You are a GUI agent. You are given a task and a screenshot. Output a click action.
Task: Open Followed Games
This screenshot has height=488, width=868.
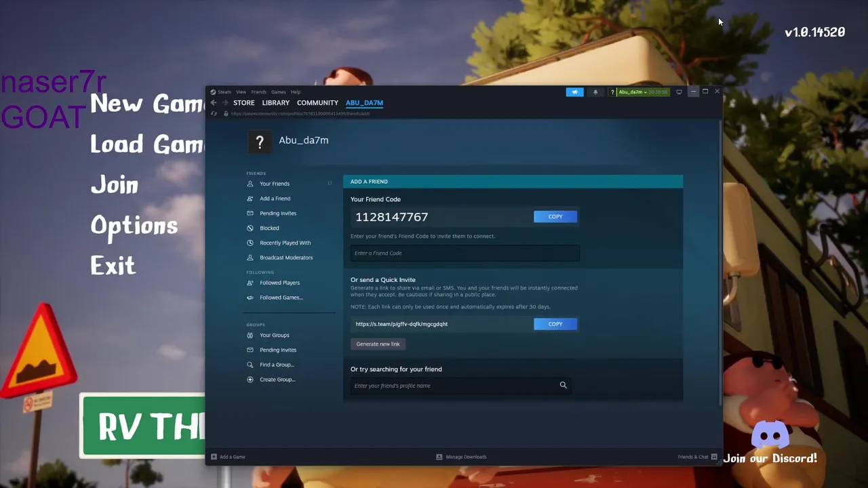click(281, 298)
